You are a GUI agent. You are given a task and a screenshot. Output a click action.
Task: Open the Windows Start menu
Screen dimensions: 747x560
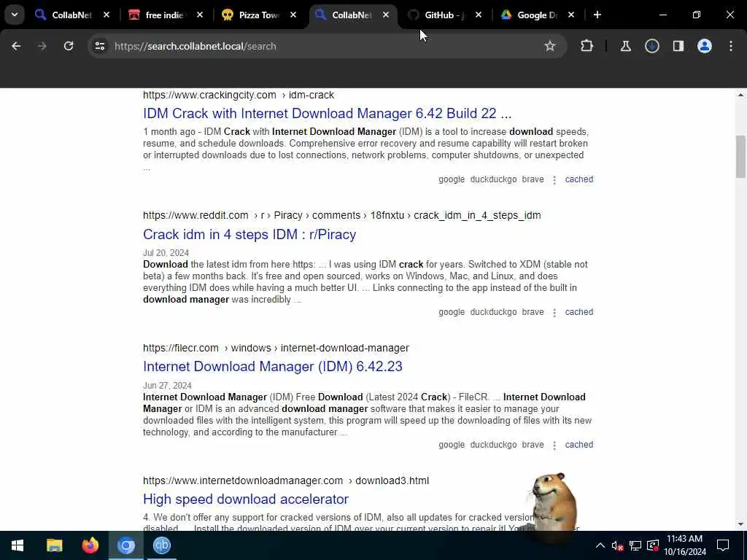click(18, 545)
